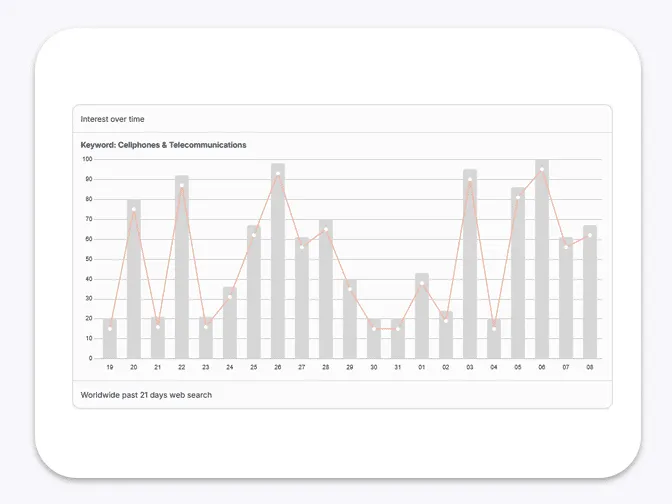This screenshot has width=672, height=504.
Task: Select the line data point at day 31
Action: point(398,329)
